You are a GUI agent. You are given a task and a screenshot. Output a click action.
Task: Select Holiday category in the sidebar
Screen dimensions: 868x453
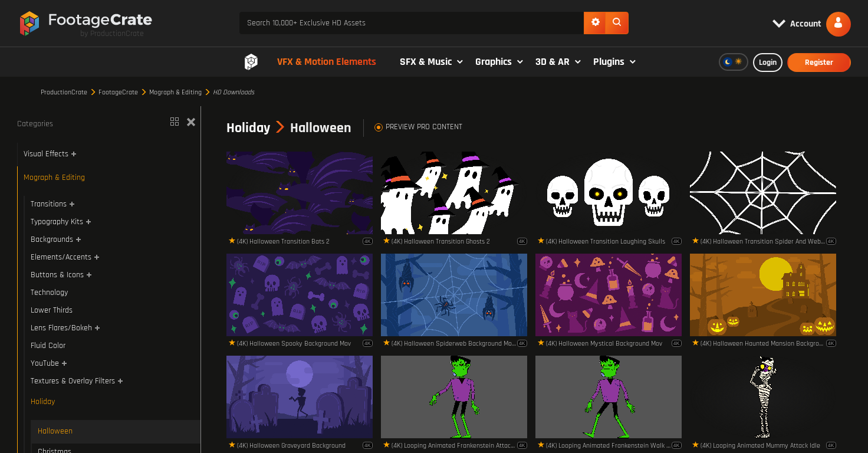point(42,401)
